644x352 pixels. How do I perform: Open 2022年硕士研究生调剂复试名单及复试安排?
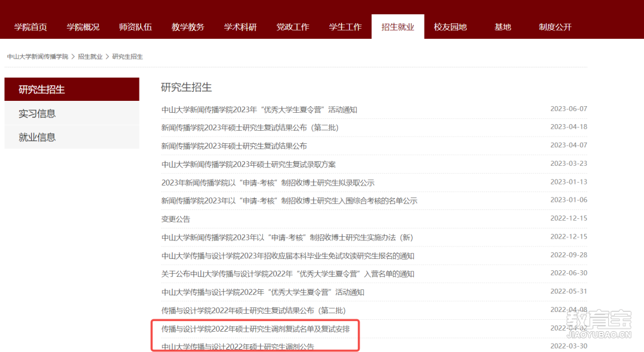[255, 329]
